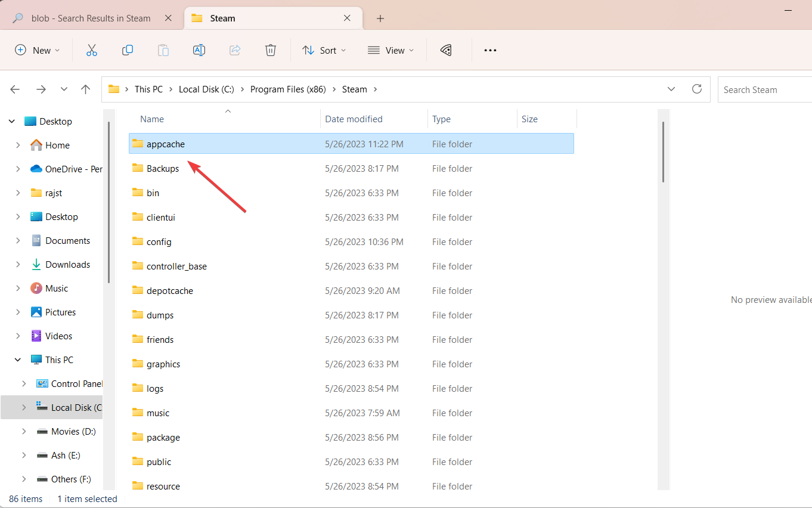Viewport: 812px width, 508px height.
Task: Collapse the This PC tree node
Action: (18, 360)
